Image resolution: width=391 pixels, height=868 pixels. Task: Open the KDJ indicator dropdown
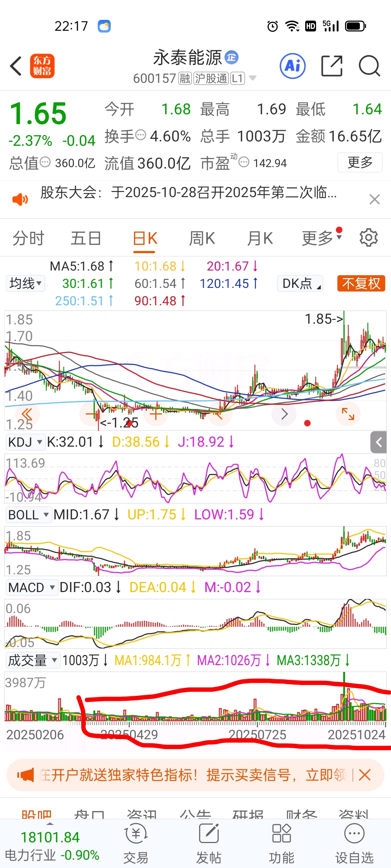[x=25, y=442]
